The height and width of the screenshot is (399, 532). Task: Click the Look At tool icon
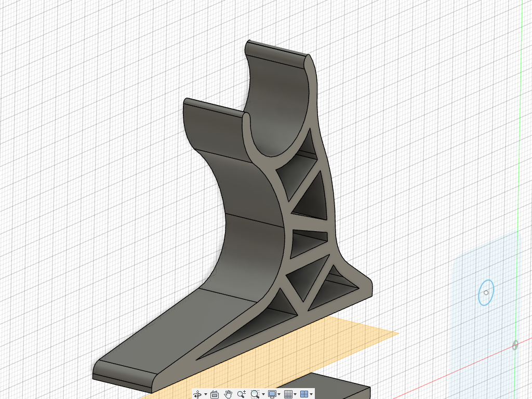(x=215, y=394)
